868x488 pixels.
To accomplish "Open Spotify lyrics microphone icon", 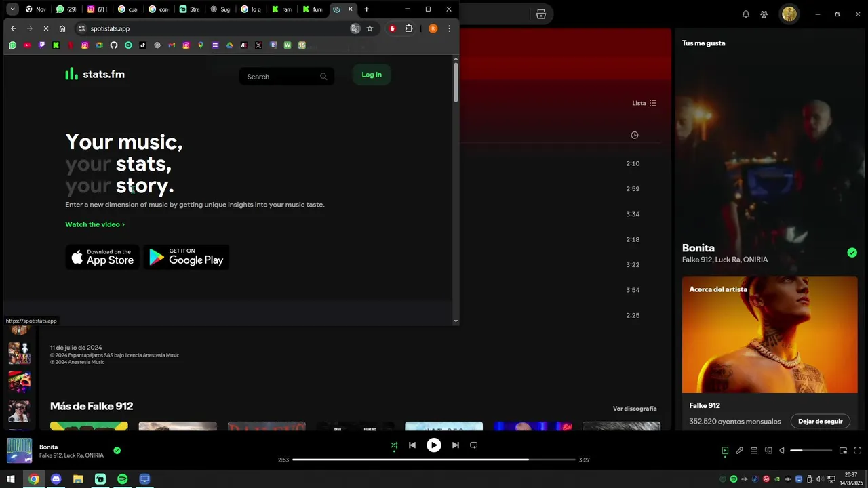I will coord(740,451).
